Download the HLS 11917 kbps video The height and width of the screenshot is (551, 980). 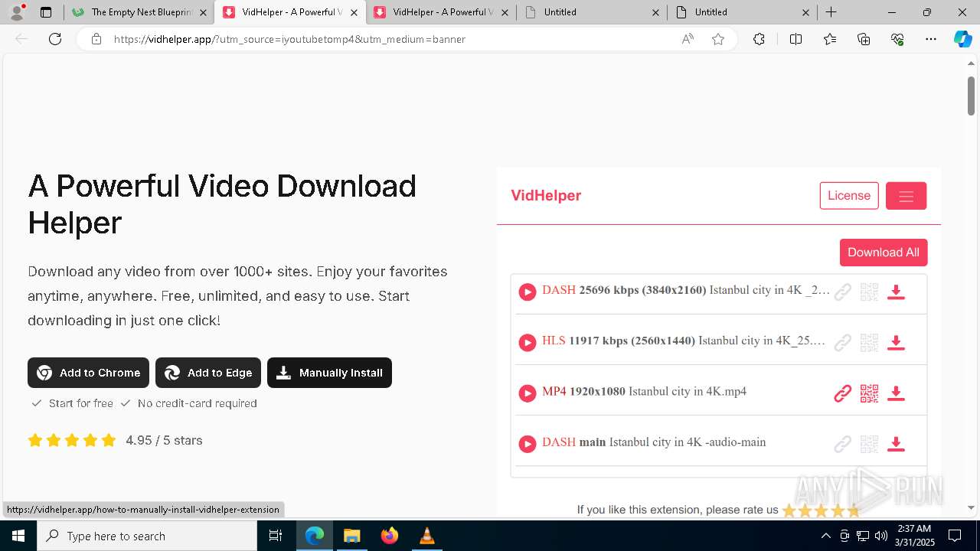coord(896,342)
